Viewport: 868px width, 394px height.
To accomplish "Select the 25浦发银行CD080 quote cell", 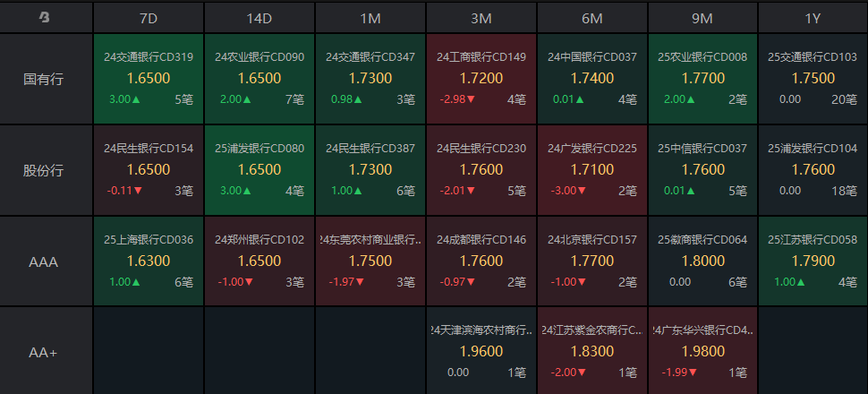I will pos(260,170).
